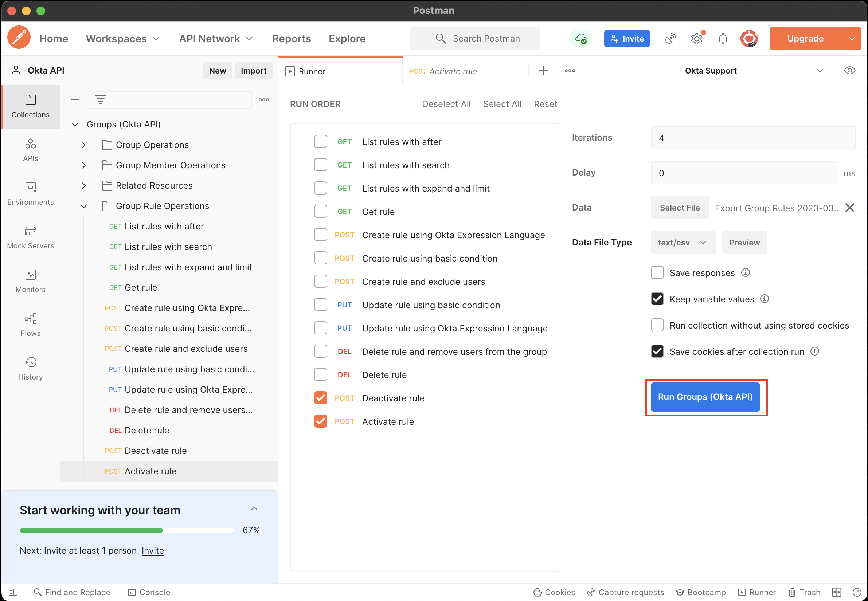Open a new tab with the plus icon

tap(543, 71)
